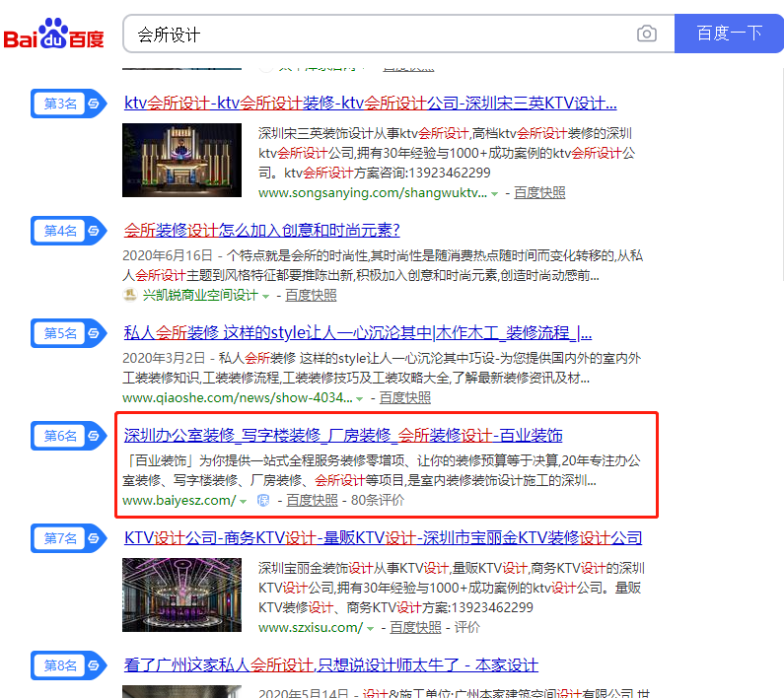This screenshot has width=784, height=698.
Task: Click the 第7名 rank badge icon
Action: coord(69,538)
